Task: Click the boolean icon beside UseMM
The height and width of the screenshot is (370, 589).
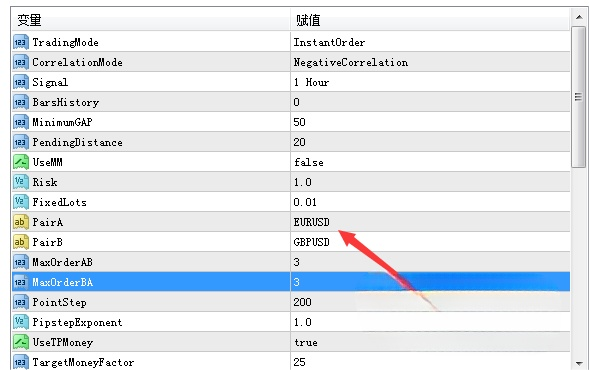Action: 21,162
